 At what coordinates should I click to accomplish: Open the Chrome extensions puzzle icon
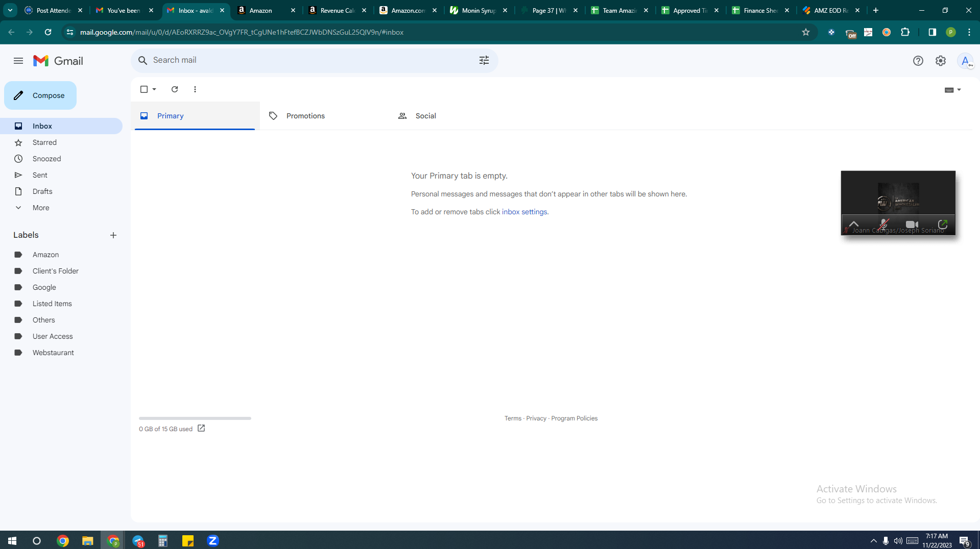point(905,32)
